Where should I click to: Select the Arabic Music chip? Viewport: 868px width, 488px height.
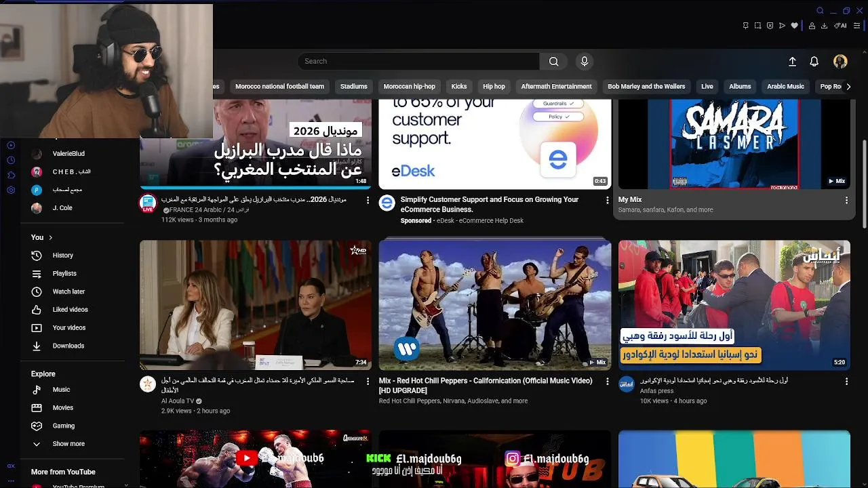pyautogui.click(x=785, y=86)
